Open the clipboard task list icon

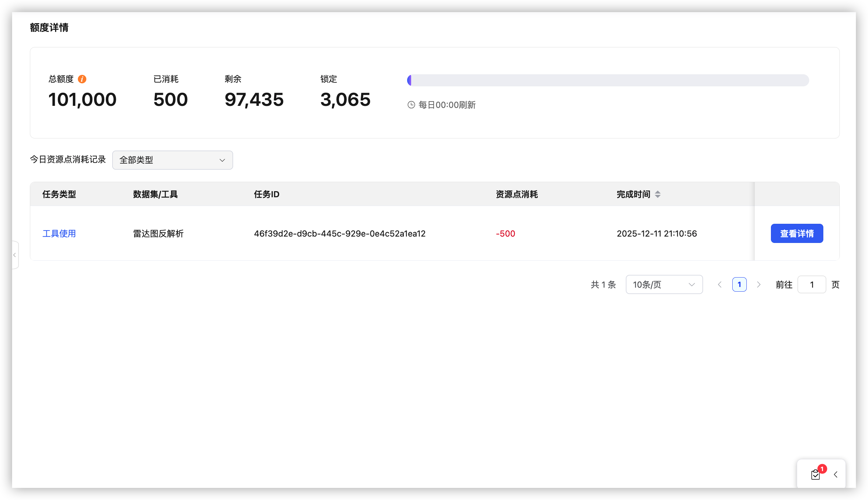816,474
